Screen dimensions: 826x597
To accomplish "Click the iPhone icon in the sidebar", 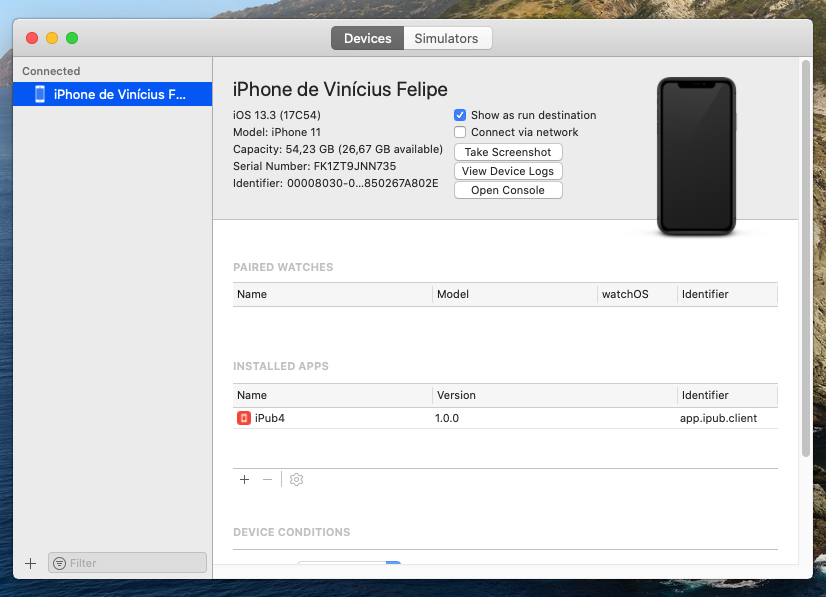I will (40, 94).
